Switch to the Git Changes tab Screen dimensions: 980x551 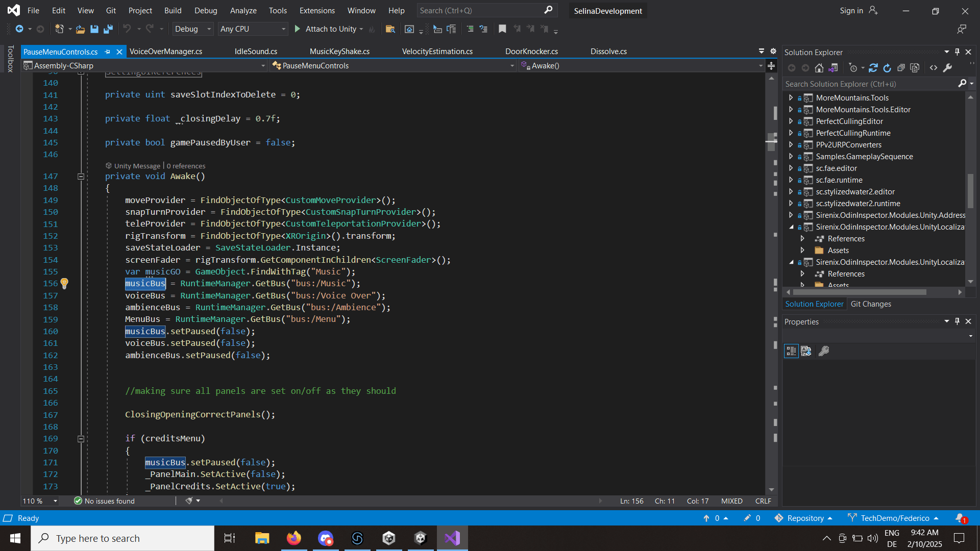[x=871, y=304]
